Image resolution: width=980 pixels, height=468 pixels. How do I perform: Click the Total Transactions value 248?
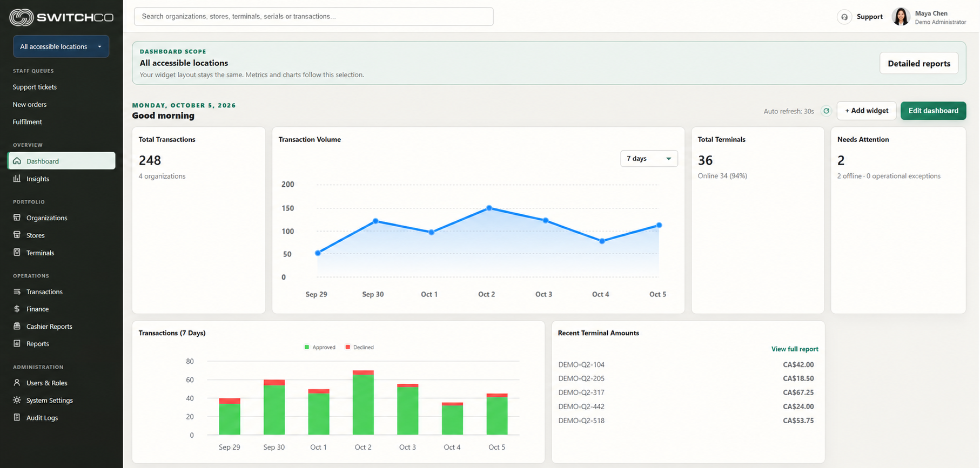(150, 160)
